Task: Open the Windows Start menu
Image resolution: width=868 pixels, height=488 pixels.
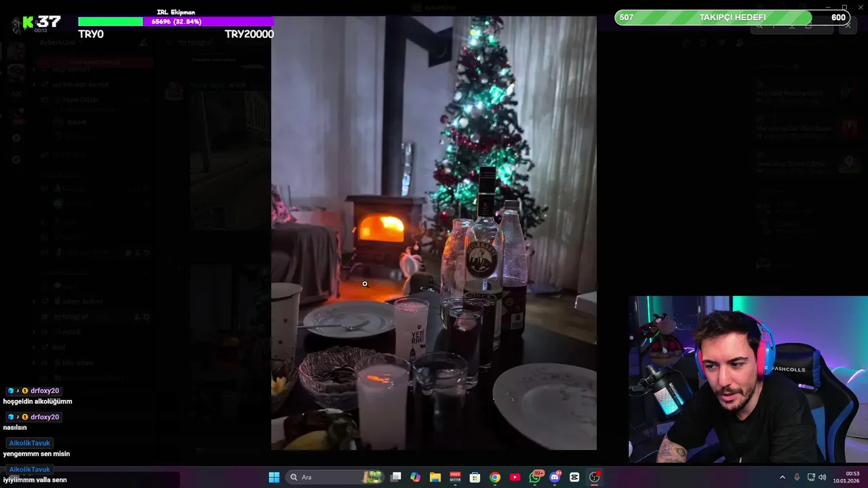Action: coord(274,477)
